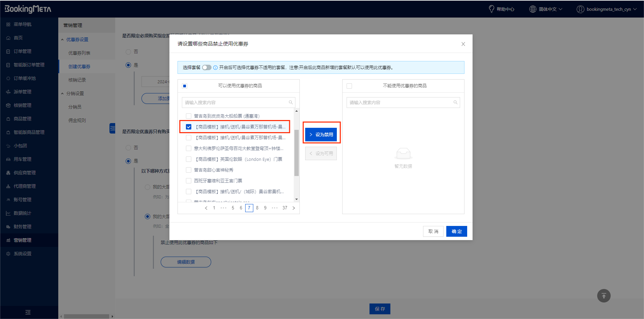
Task: Click the globe language icon
Action: (533, 9)
